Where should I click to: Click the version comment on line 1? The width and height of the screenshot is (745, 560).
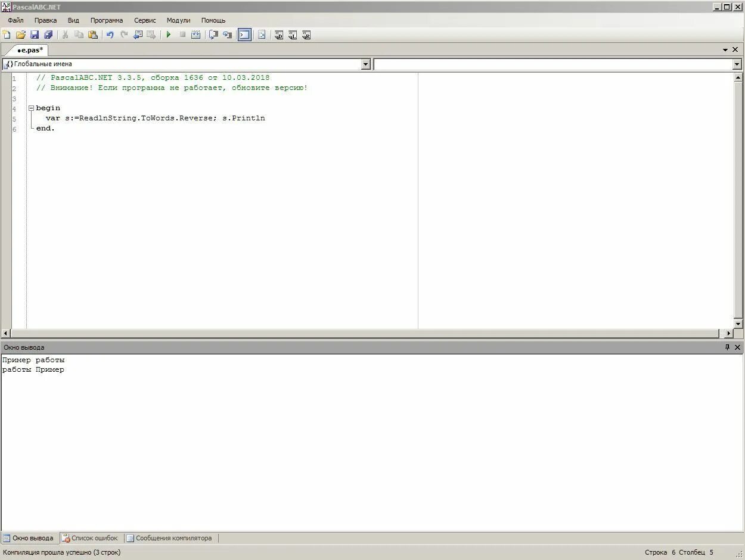click(x=153, y=78)
